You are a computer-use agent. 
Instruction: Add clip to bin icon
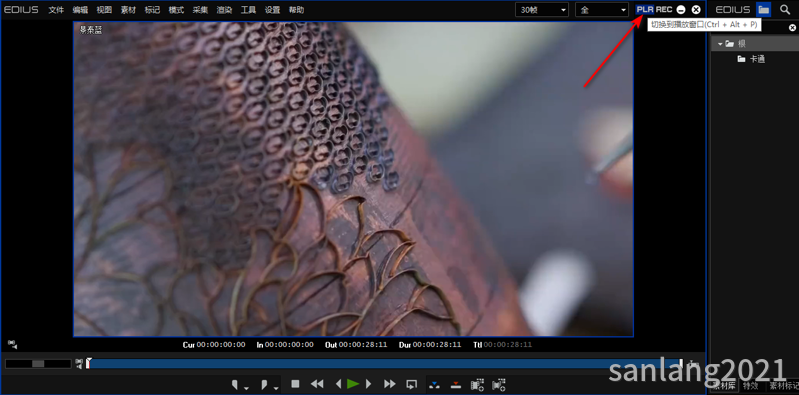click(477, 384)
